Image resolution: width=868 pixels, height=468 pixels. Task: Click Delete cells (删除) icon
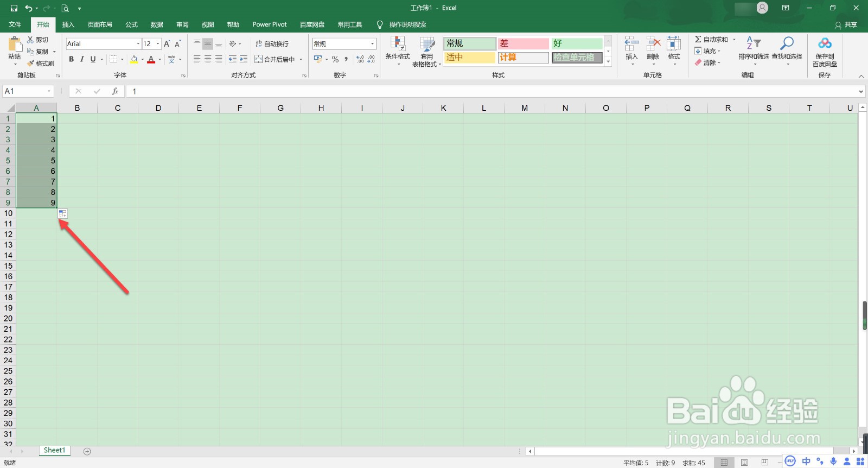point(653,45)
